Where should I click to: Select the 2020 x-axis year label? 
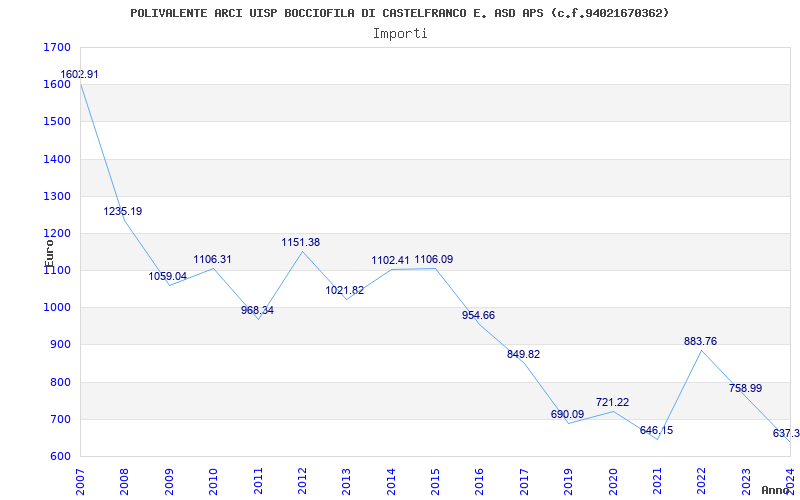613,481
